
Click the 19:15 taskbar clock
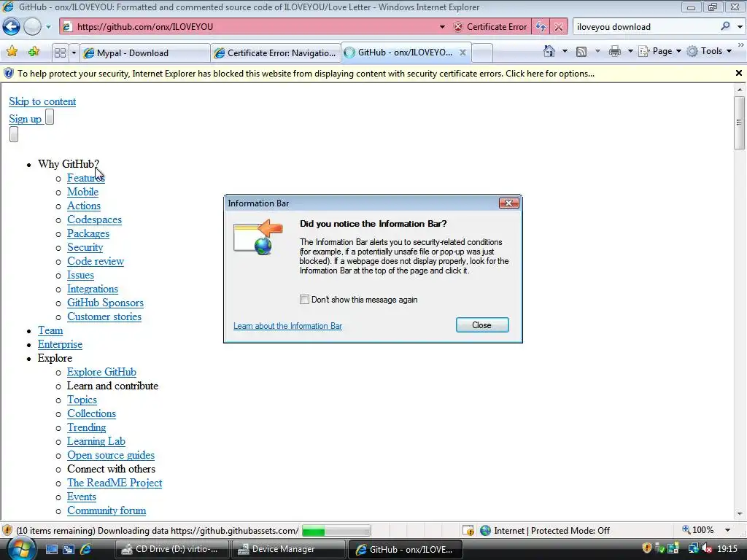click(727, 549)
